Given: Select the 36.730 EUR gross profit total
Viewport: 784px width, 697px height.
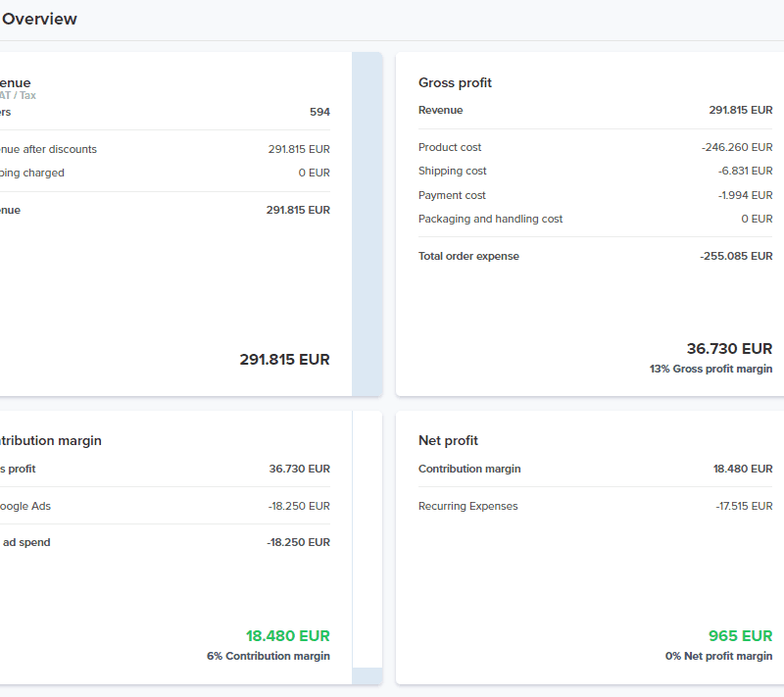Looking at the screenshot, I should pos(729,349).
